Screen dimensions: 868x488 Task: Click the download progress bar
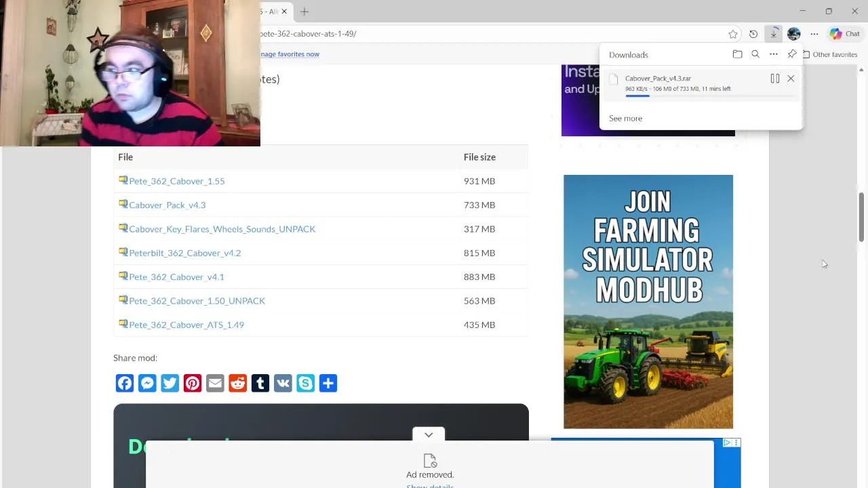710,96
